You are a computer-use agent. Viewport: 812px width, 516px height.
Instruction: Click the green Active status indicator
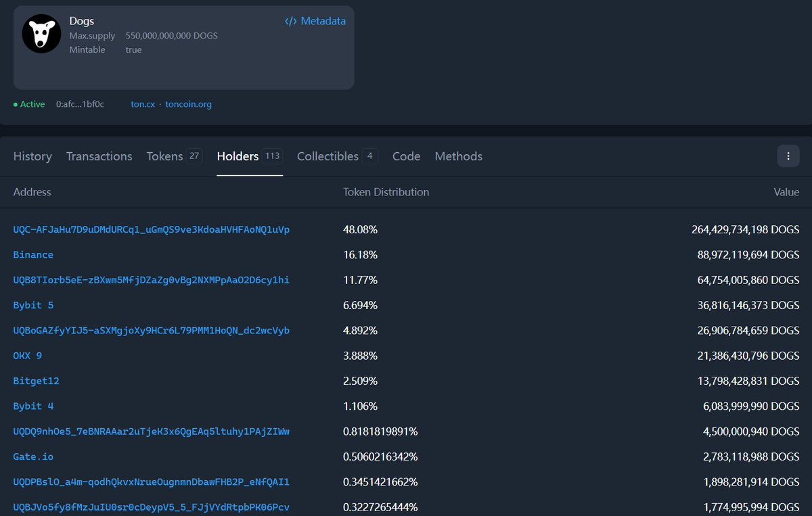point(29,104)
